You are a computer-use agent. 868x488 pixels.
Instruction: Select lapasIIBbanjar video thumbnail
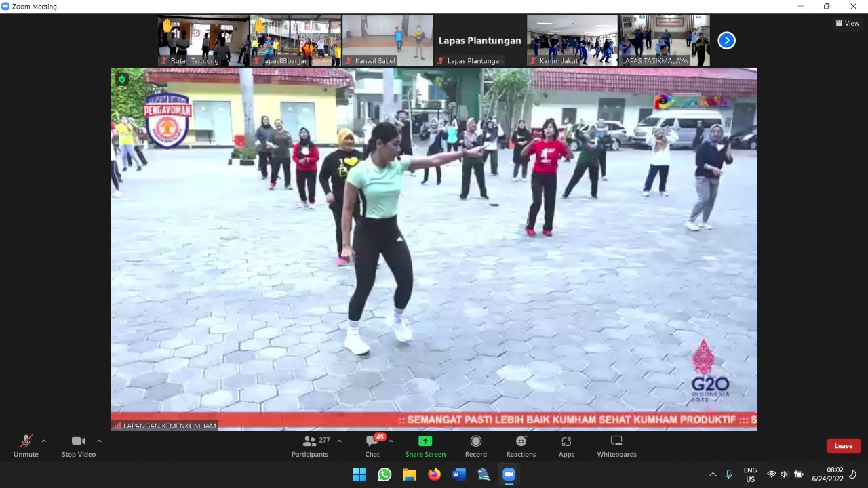296,41
